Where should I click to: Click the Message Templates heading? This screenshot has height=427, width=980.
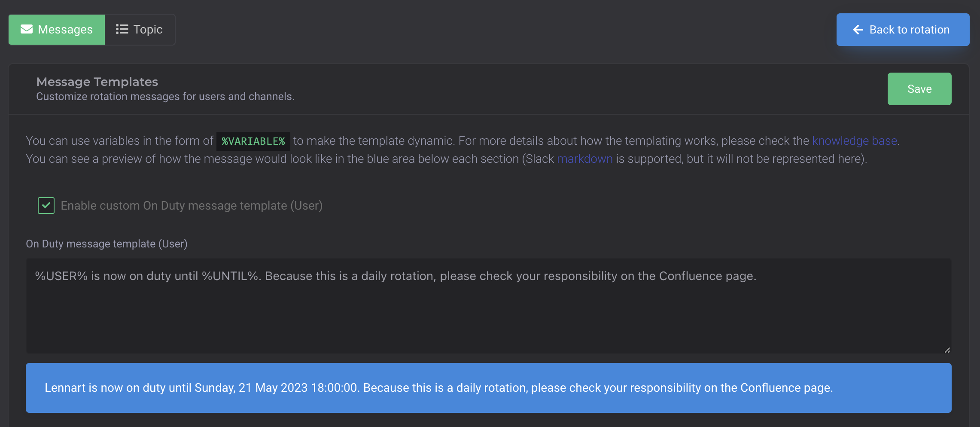pyautogui.click(x=97, y=81)
